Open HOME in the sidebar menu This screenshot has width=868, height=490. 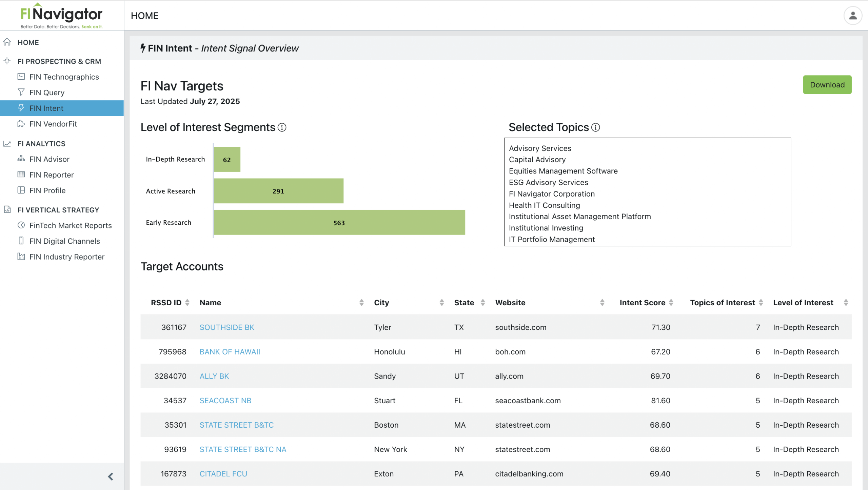[28, 42]
